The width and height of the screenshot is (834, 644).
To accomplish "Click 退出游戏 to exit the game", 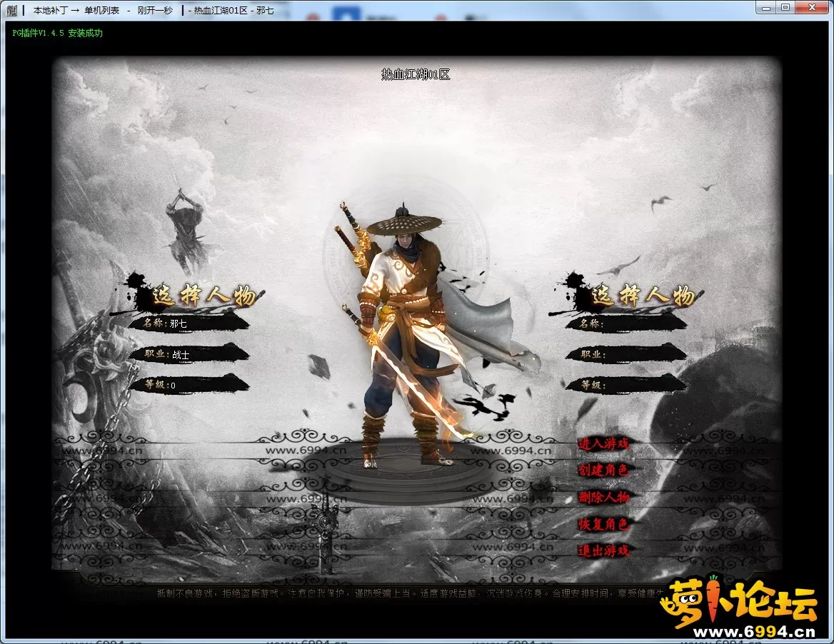I will [x=603, y=551].
